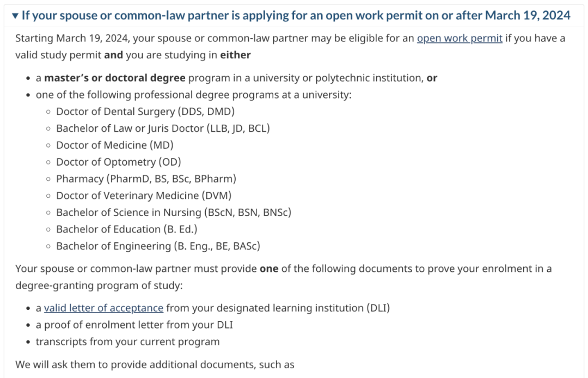The image size is (588, 378).
Task: Click the Doctor of Medicine (MD) item
Action: (115, 145)
